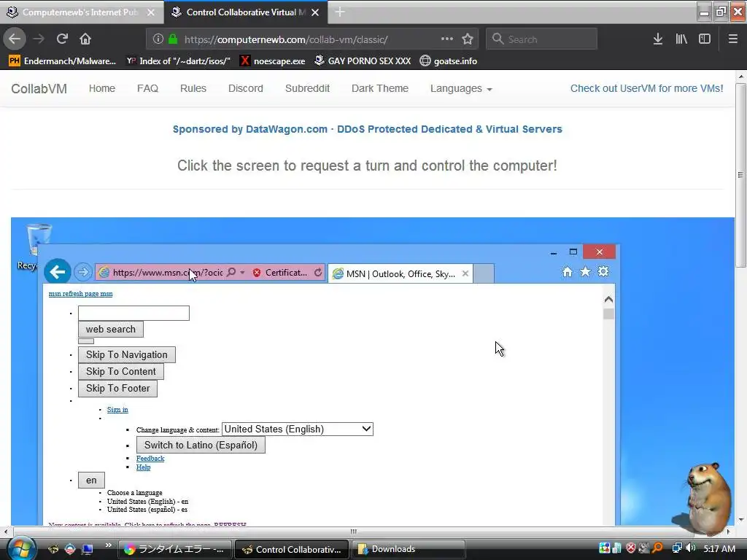747x560 pixels.
Task: Click Skip To Content button
Action: 121,371
